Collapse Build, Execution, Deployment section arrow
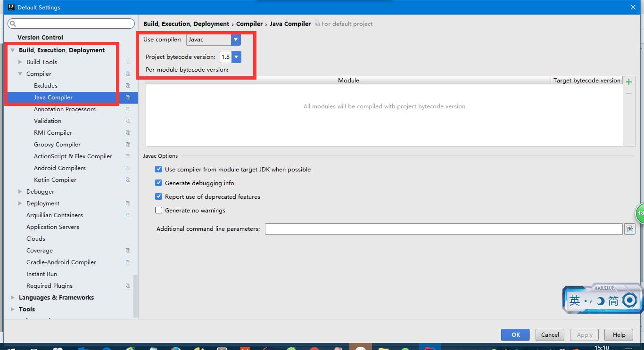644x350 pixels. (x=13, y=50)
